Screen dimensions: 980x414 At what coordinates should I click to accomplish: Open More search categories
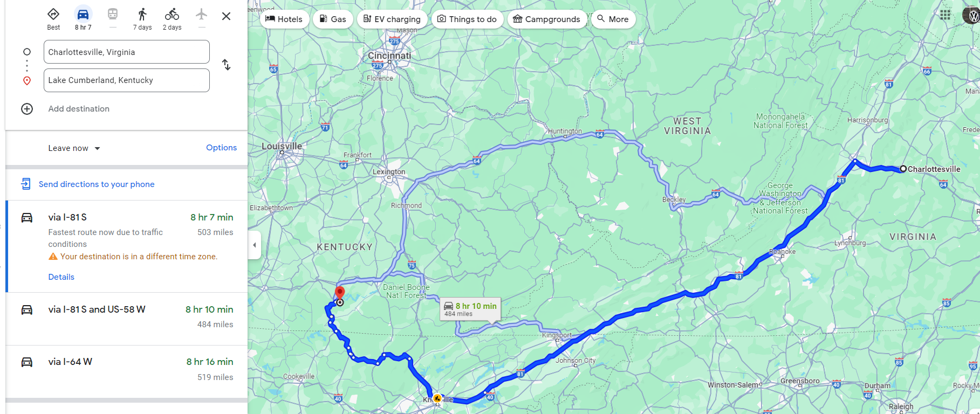[613, 19]
